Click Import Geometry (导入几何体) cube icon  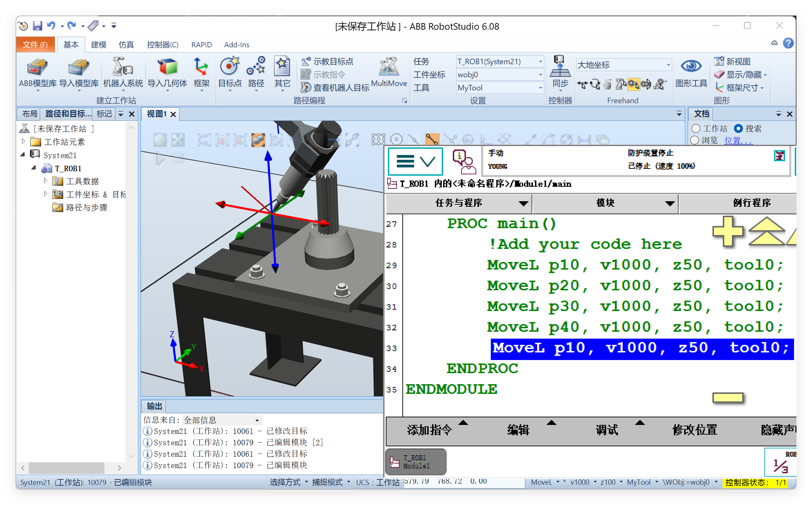(x=167, y=67)
